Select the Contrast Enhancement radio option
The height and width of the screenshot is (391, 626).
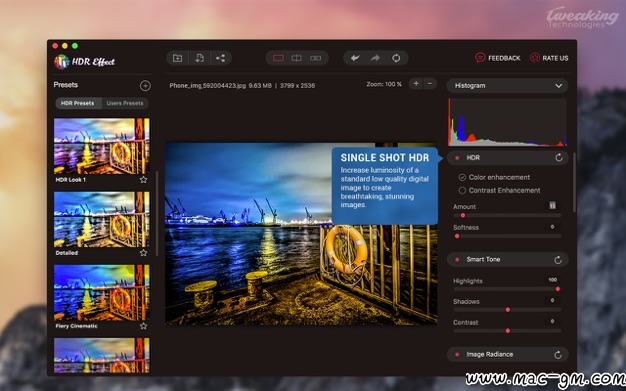click(462, 191)
